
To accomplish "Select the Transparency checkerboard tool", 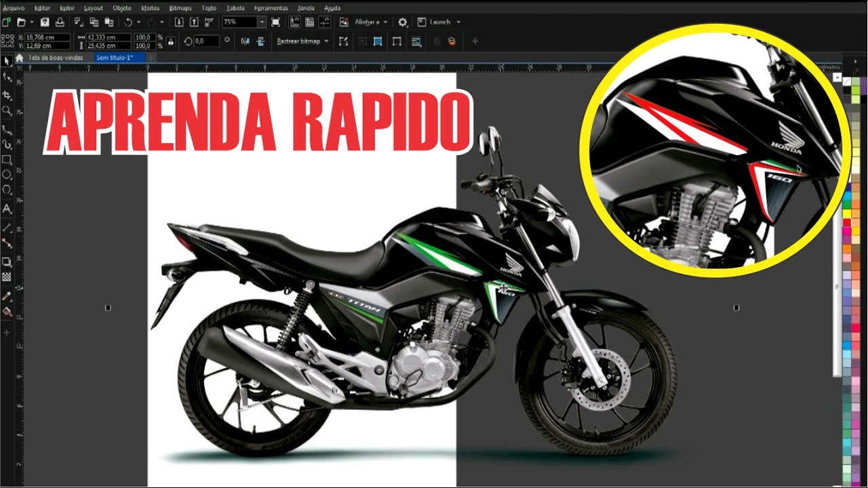I will coord(7,277).
